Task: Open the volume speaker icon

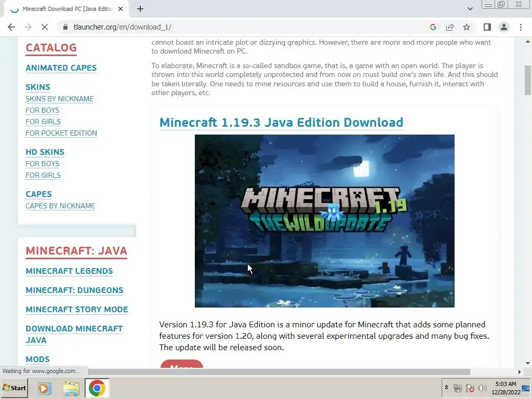Action: tap(482, 388)
